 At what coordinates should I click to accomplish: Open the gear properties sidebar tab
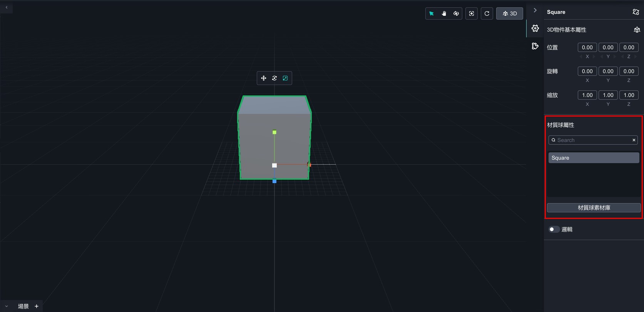(x=535, y=28)
